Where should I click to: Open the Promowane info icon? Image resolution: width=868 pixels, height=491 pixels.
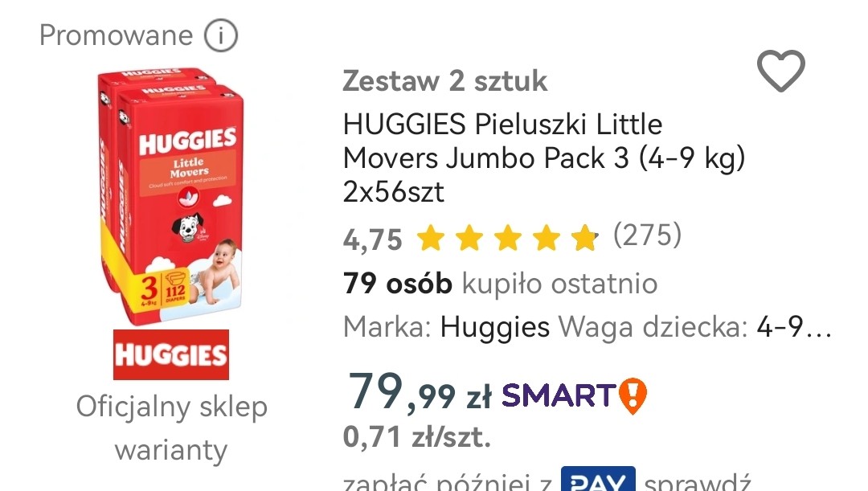point(221,35)
